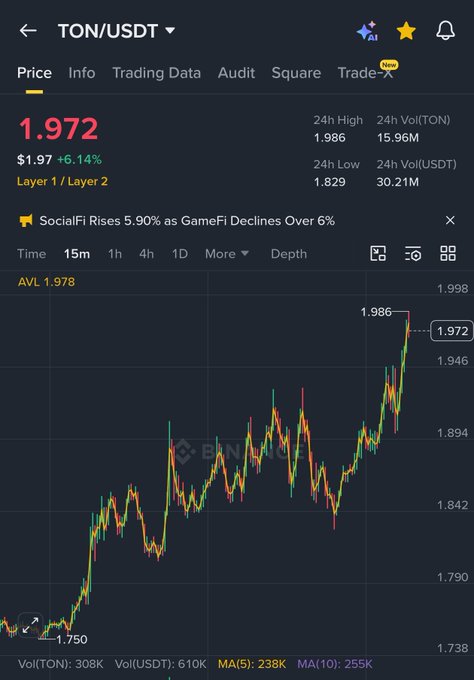This screenshot has width=474, height=680.
Task: Select the 4h chart interval
Action: (x=147, y=254)
